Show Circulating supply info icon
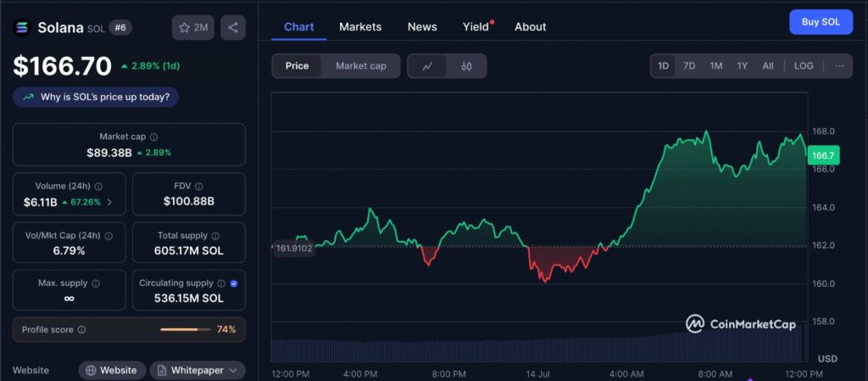 tap(221, 283)
